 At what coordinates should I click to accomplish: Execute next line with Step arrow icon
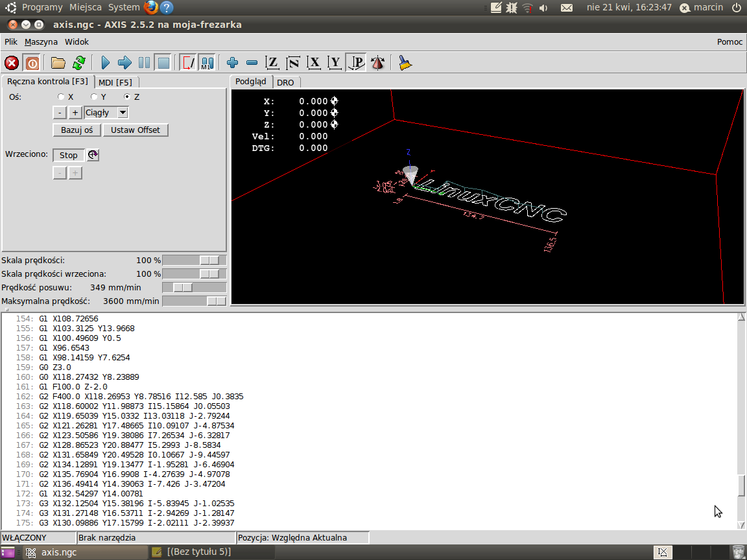pos(124,63)
